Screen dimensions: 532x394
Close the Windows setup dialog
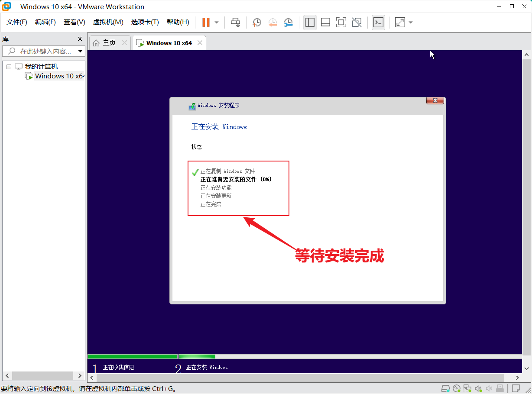[435, 100]
